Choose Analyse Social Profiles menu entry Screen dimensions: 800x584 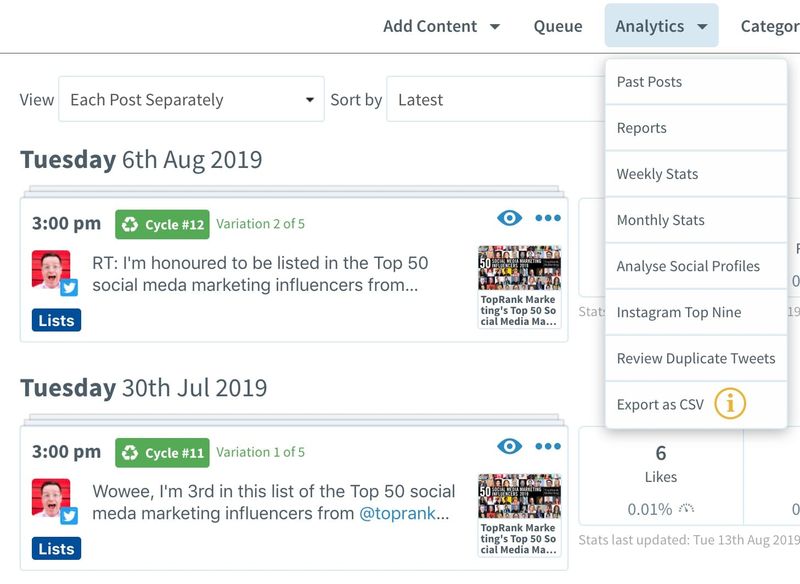click(x=696, y=266)
